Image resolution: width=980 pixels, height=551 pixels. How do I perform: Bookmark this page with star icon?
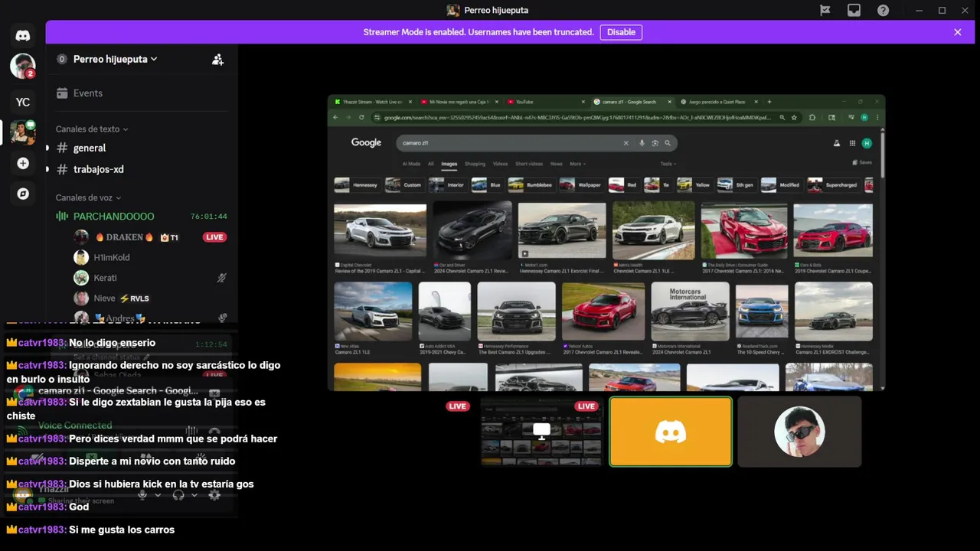click(x=794, y=117)
